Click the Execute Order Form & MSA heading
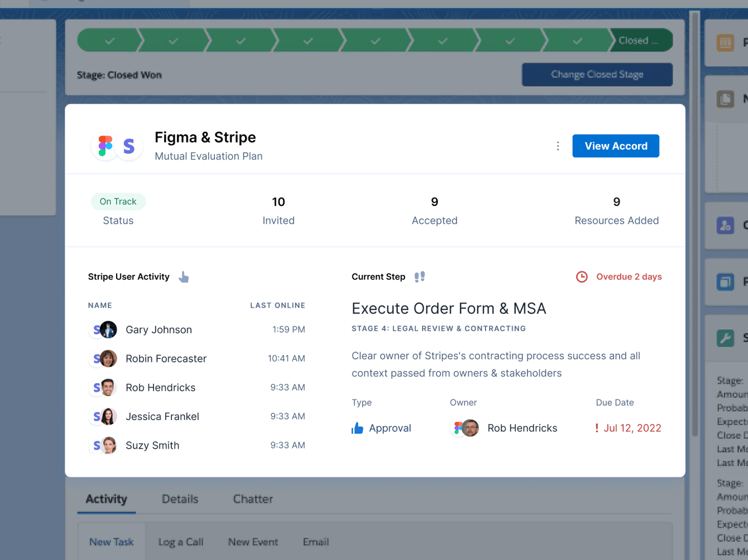 pos(449,308)
